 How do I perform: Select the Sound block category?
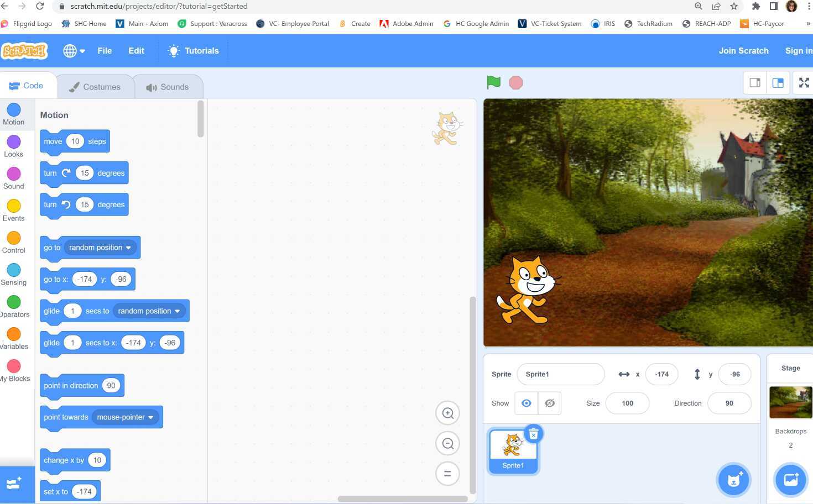[14, 179]
